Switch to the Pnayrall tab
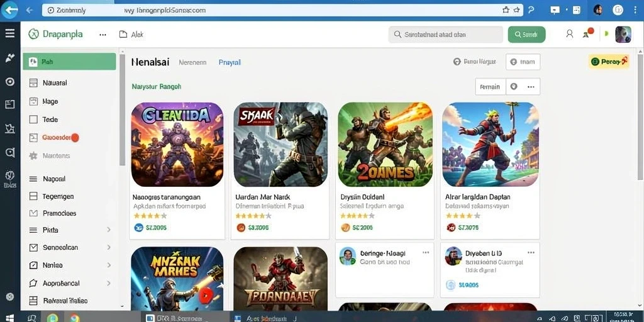Image resolution: width=644 pixels, height=322 pixels. [230, 62]
